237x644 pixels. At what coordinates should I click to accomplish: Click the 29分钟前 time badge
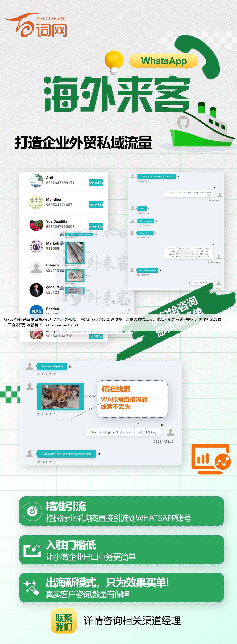[96, 183]
